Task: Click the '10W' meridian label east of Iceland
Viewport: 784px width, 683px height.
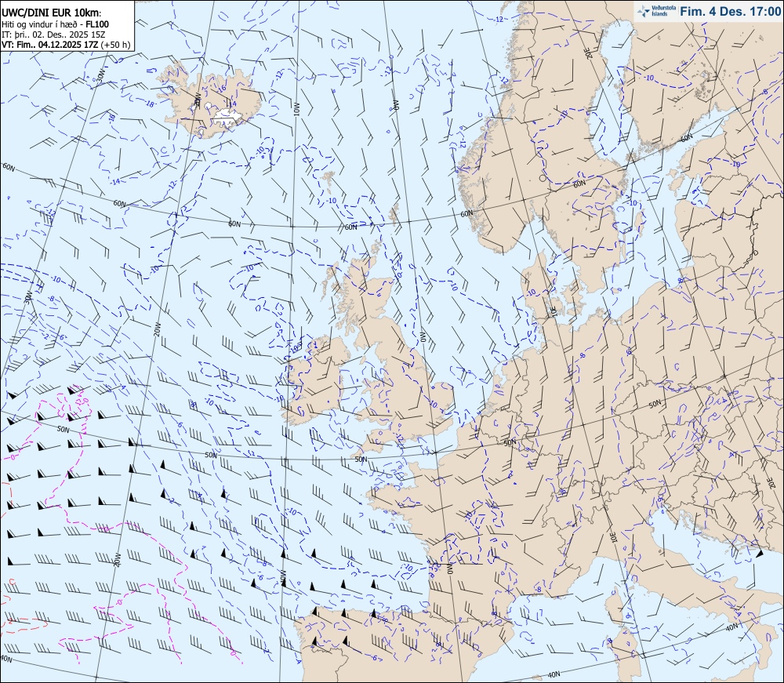Action: 296,109
